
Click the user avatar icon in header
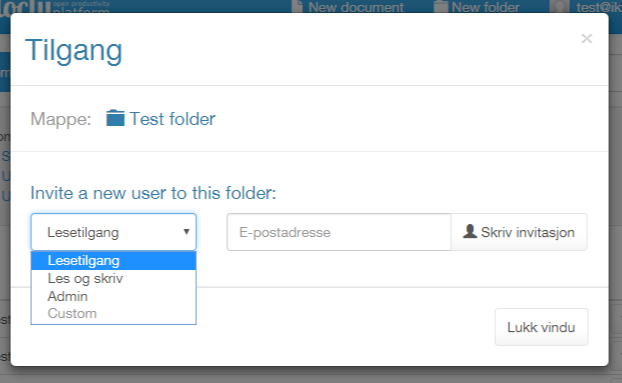[559, 7]
